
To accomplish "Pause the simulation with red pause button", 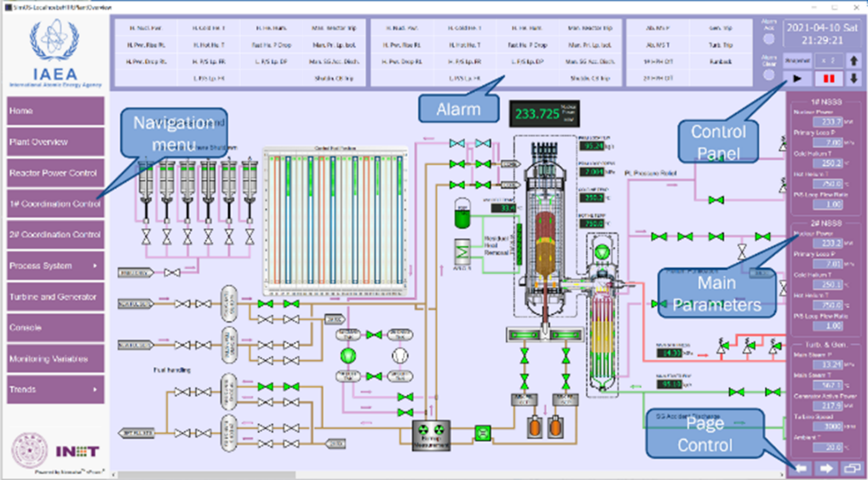I will tap(828, 78).
